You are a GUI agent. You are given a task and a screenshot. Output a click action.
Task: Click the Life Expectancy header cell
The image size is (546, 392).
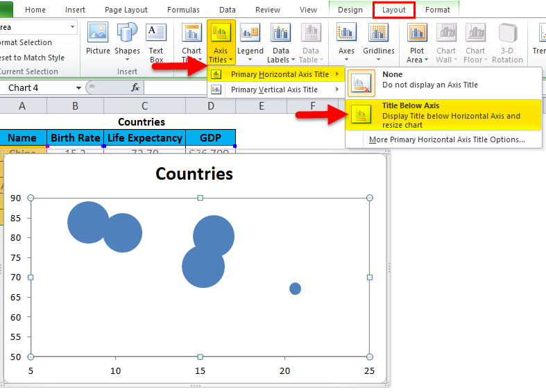tap(145, 138)
